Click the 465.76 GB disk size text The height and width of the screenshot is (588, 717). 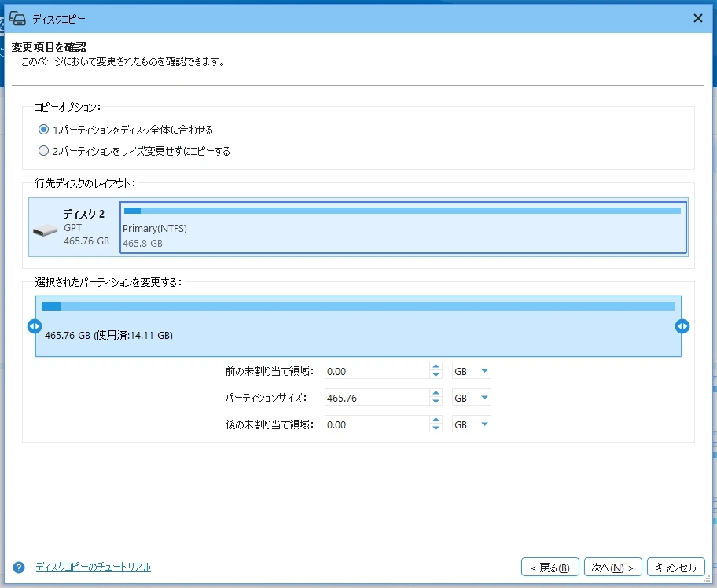click(x=86, y=241)
